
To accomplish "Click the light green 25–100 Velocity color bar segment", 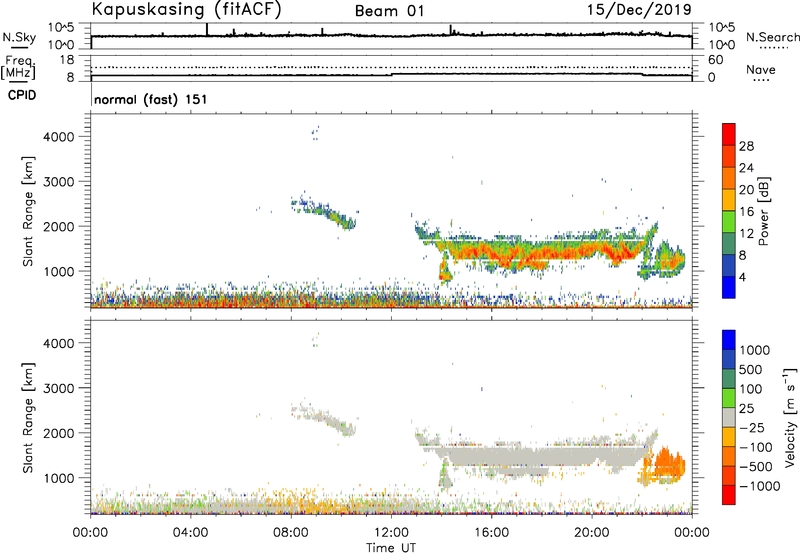I will pyautogui.click(x=729, y=398).
